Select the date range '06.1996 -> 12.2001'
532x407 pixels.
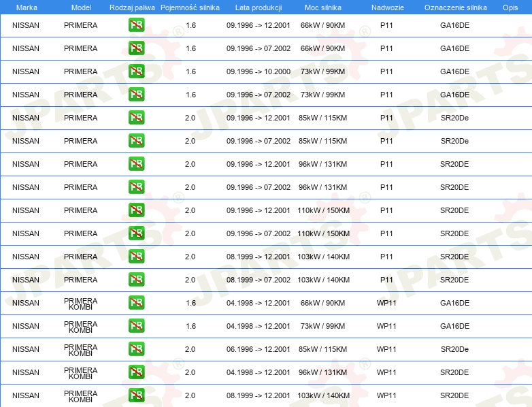[x=259, y=349]
